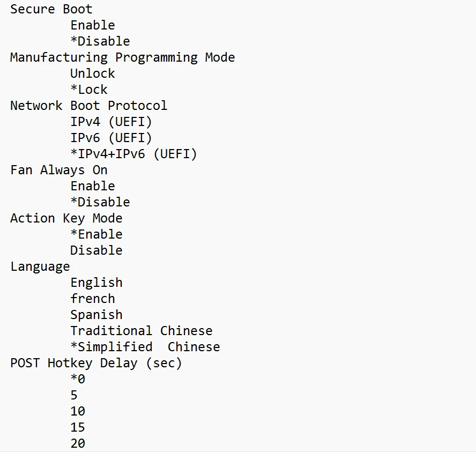Viewport: 476px width, 452px height.
Task: Select Disable under Action Key Mode
Action: click(96, 250)
